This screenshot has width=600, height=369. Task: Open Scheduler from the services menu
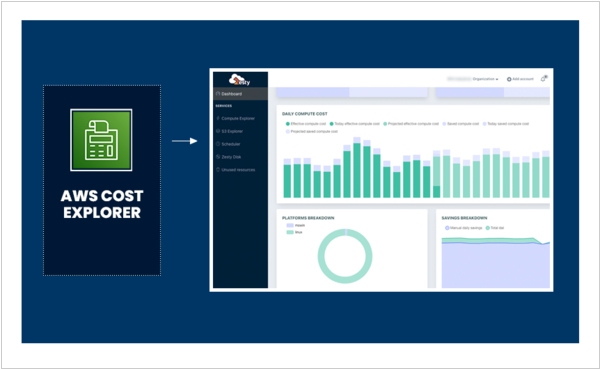click(231, 144)
